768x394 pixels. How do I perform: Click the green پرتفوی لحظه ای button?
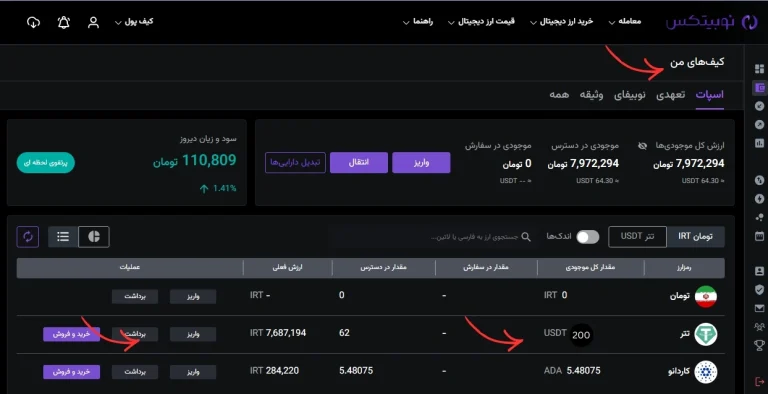pyautogui.click(x=46, y=163)
